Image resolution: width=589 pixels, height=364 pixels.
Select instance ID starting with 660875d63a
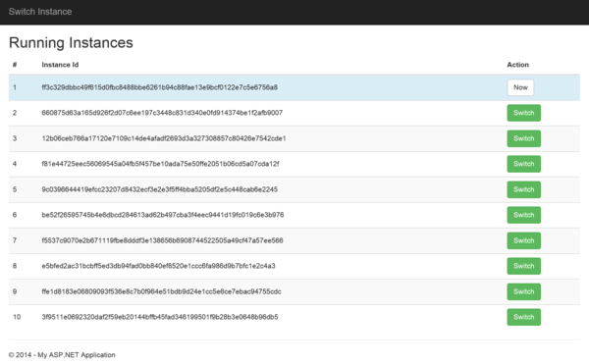(x=162, y=113)
